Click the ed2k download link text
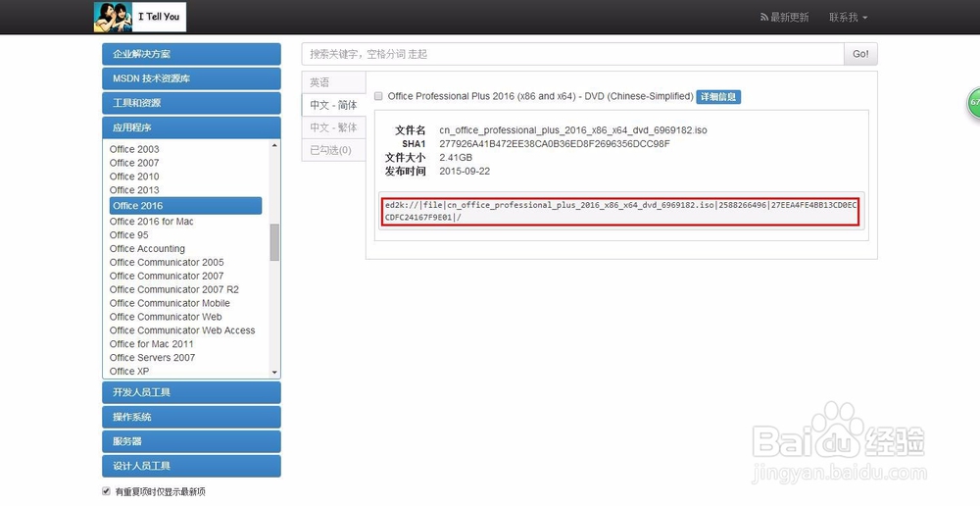 [x=620, y=212]
